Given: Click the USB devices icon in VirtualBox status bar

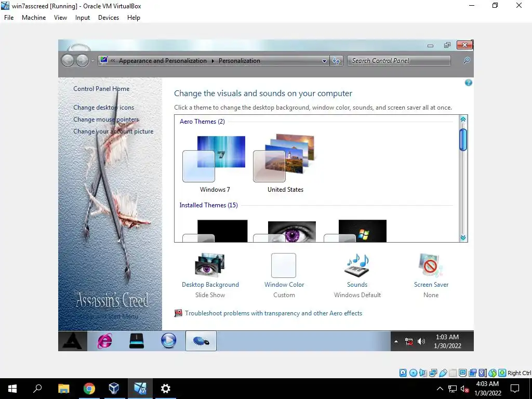Looking at the screenshot, I should 443,373.
